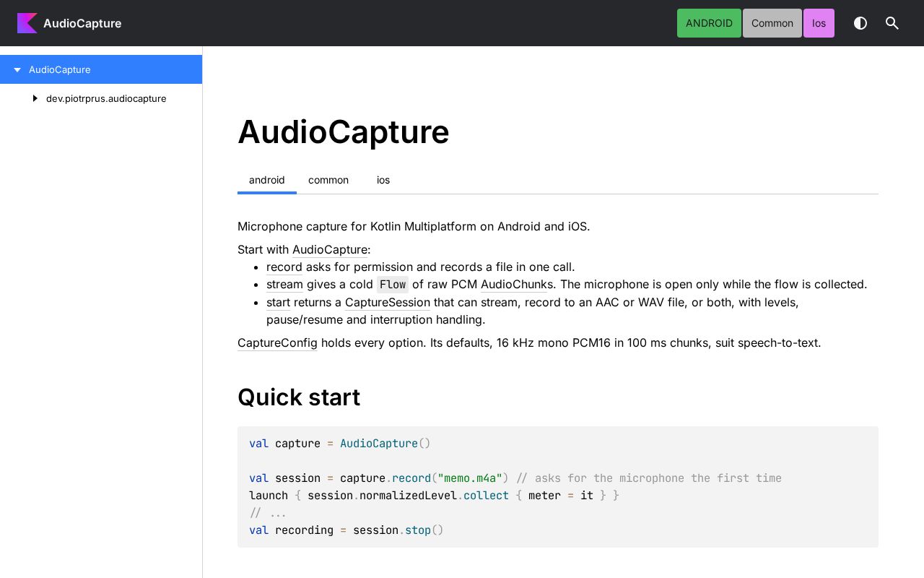924x578 pixels.
Task: Open the AudioChunk link
Action: 514,284
